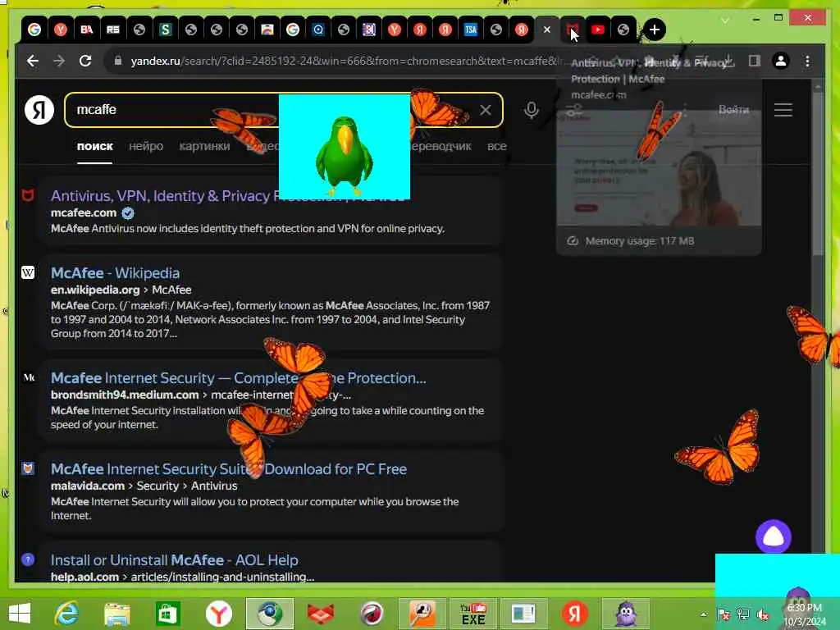Click the page vertical scrollbar thumb
The image size is (840, 630).
tap(818, 172)
